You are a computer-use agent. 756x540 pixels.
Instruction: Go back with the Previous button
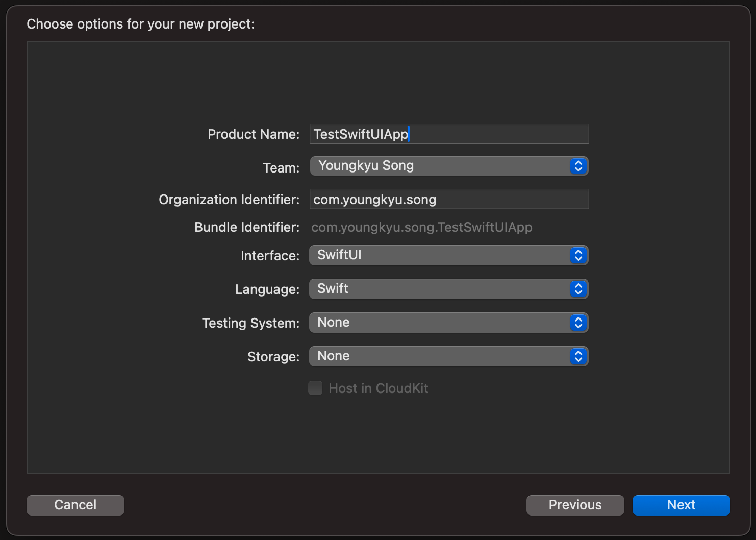pos(575,505)
